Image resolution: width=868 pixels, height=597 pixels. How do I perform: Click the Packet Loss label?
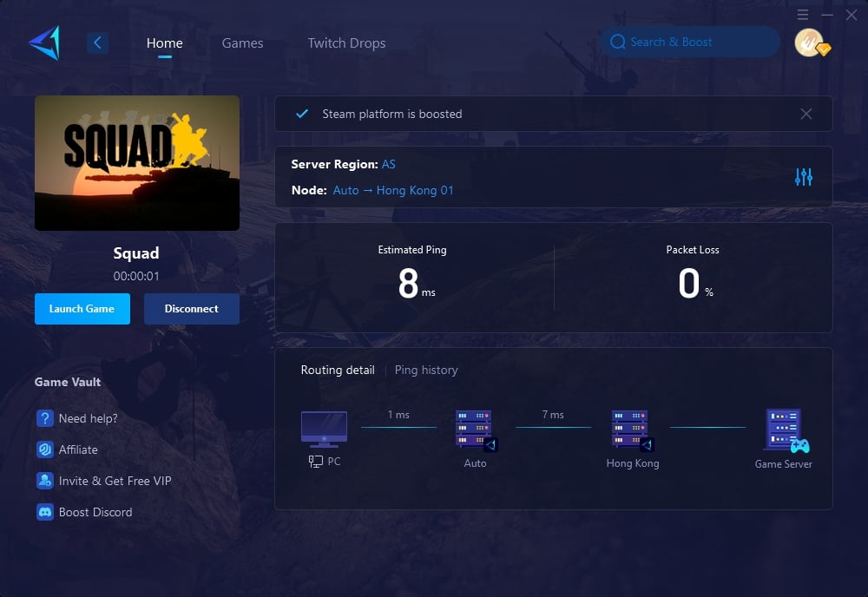[x=693, y=250]
